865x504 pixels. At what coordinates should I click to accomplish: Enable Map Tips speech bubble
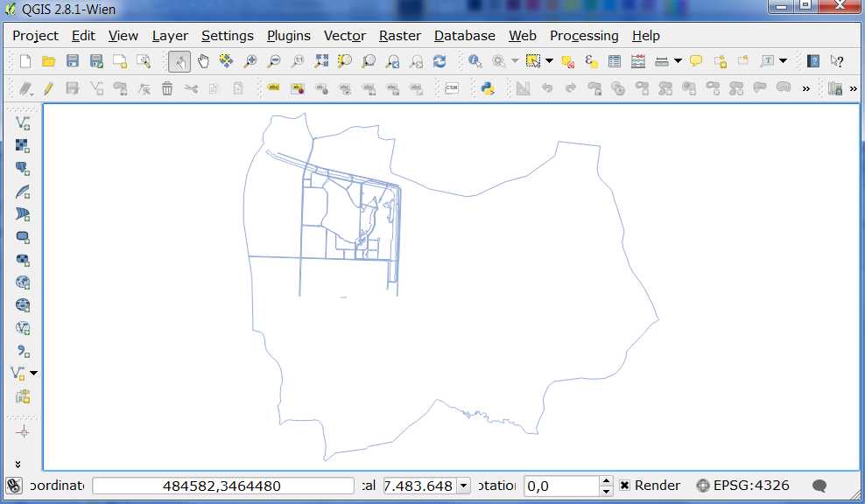click(696, 61)
